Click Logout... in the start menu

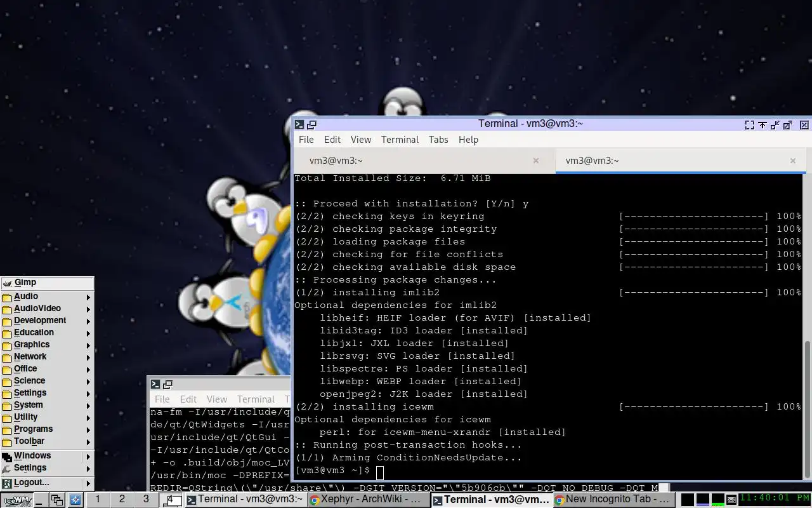click(x=48, y=483)
